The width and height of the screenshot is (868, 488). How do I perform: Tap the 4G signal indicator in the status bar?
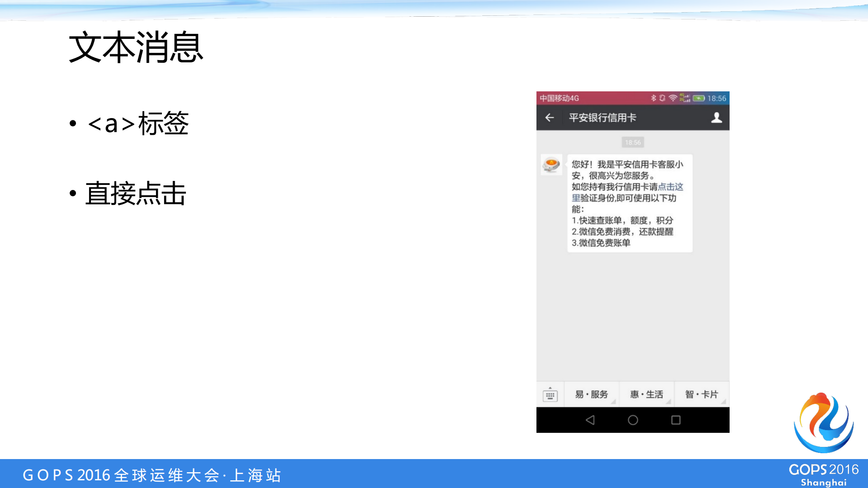[685, 98]
